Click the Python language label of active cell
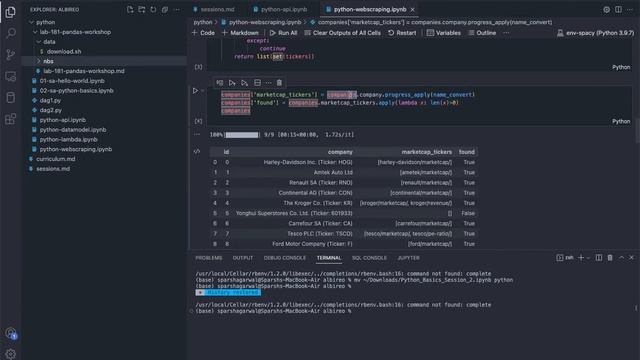The image size is (640, 360). 621,121
